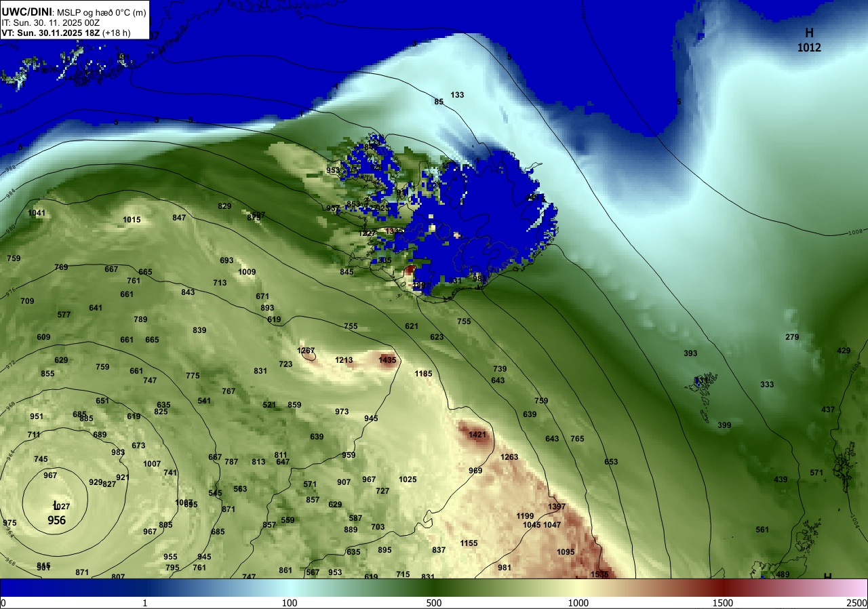Click the 739 height value
Viewport: 868px width, 609px height.
500,369
